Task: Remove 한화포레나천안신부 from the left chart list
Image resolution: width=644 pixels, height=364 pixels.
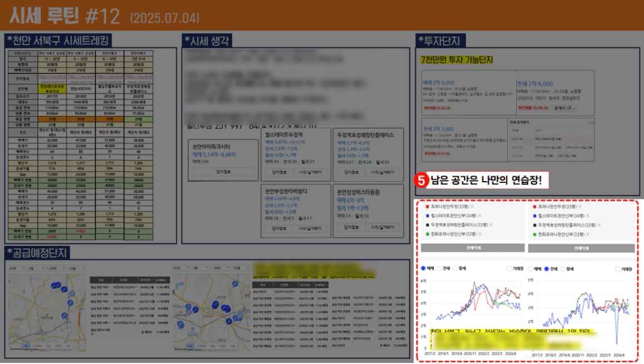Action: (479, 235)
